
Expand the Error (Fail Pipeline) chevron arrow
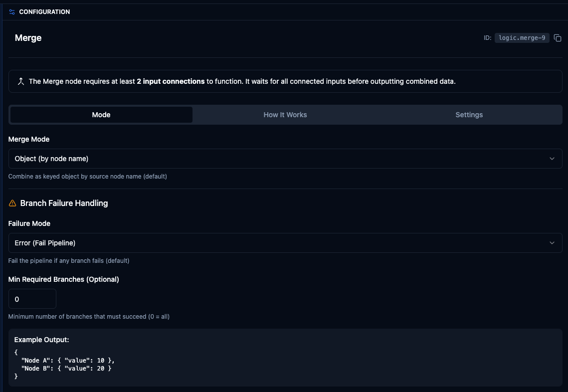pyautogui.click(x=552, y=243)
